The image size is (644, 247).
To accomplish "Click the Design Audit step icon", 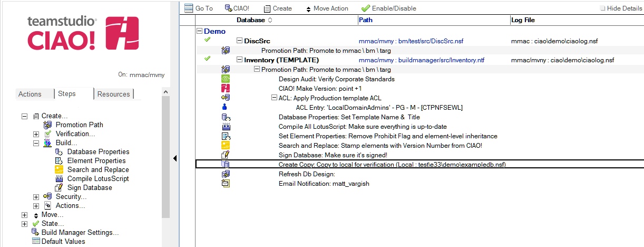I will click(226, 79).
